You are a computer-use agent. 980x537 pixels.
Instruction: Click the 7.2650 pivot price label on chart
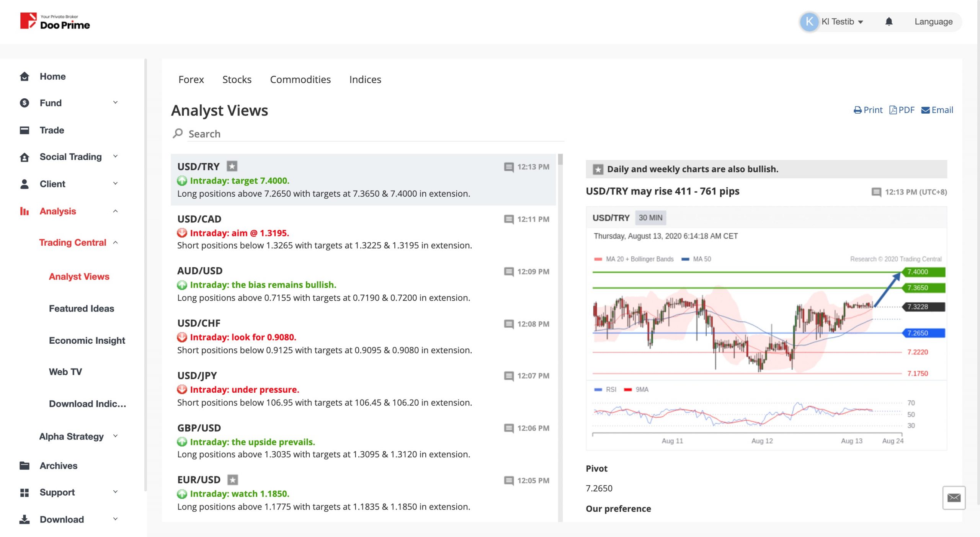pyautogui.click(x=923, y=333)
